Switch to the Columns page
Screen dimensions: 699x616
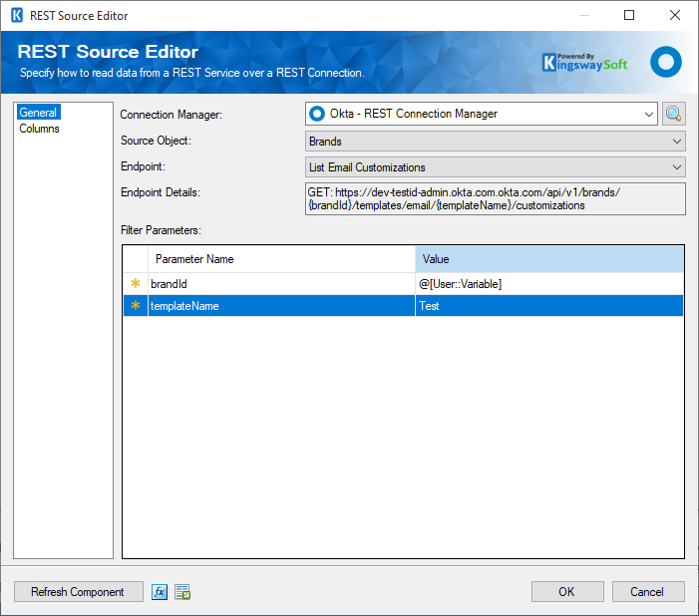coord(39,129)
